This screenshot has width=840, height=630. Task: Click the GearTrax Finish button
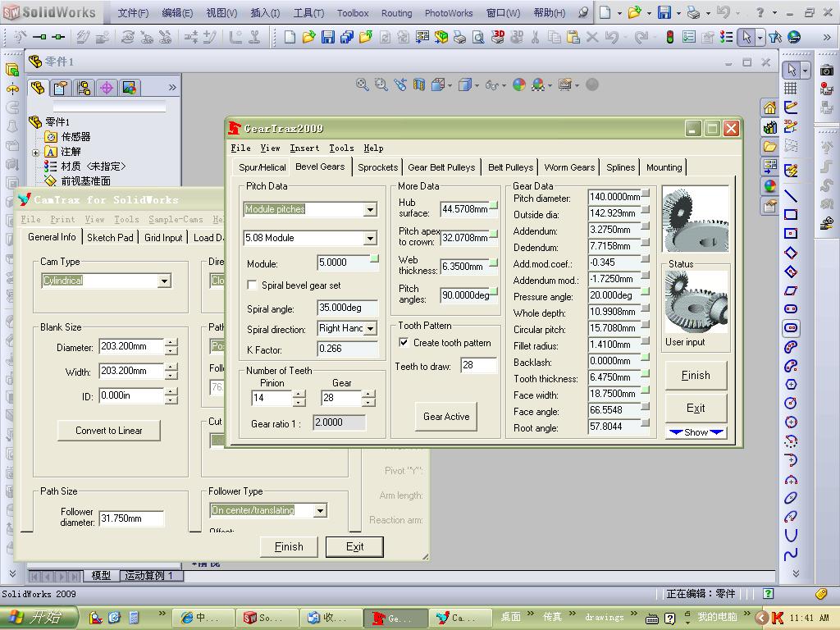[x=696, y=376]
